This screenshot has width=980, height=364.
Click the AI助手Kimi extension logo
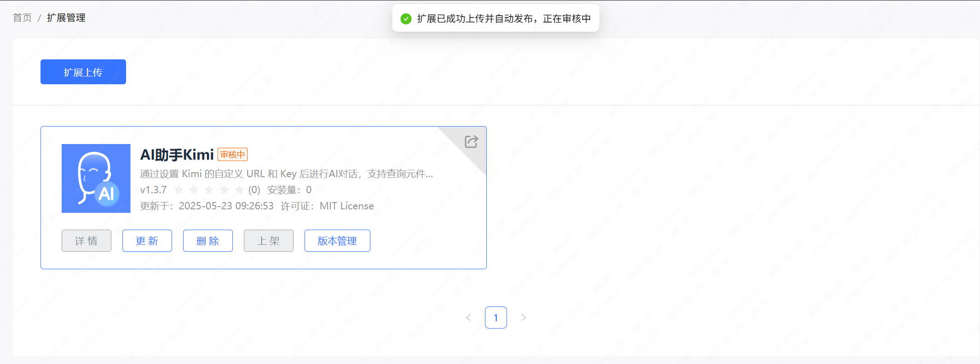(96, 179)
